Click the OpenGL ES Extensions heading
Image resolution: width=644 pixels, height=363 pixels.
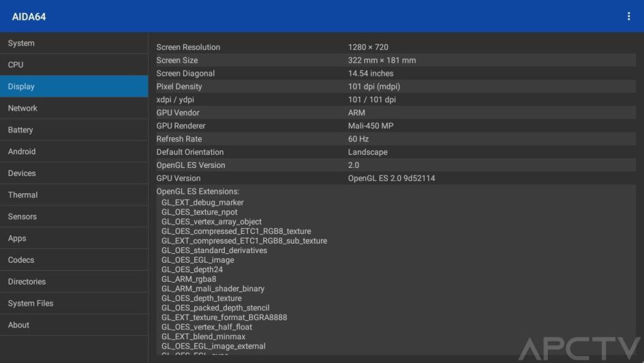(198, 192)
